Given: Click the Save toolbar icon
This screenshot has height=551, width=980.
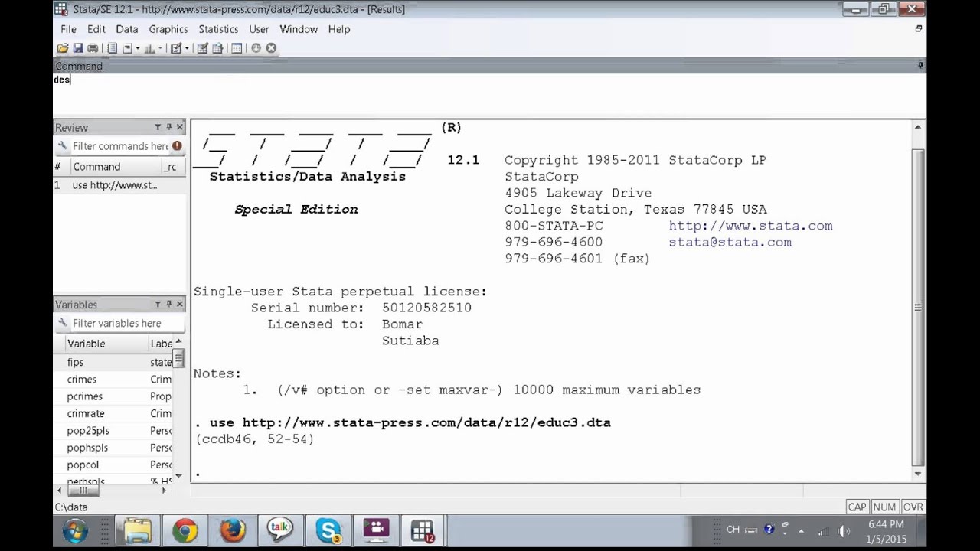Looking at the screenshot, I should [78, 48].
